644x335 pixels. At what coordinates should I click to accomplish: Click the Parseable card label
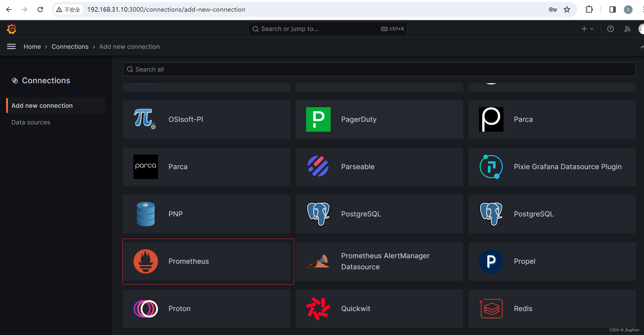(358, 167)
